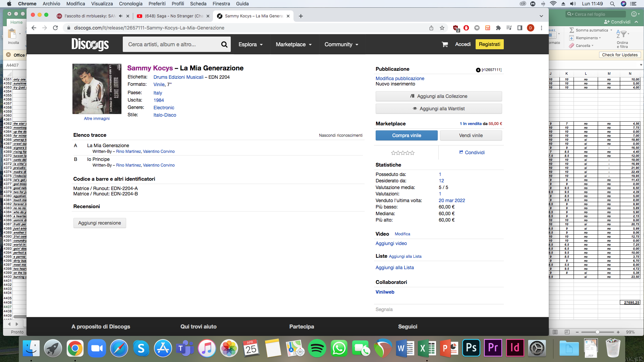The image size is (644, 362).
Task: Open the Preferiti menu
Action: (157, 4)
